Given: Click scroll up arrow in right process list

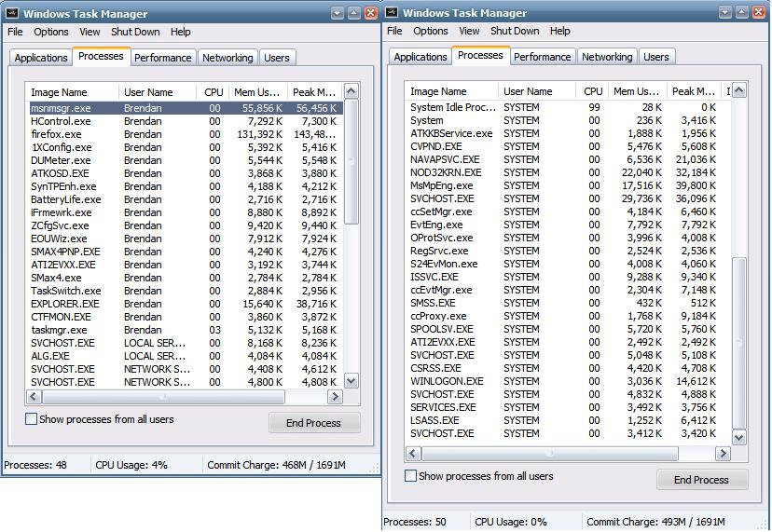Looking at the screenshot, I should pos(739,90).
